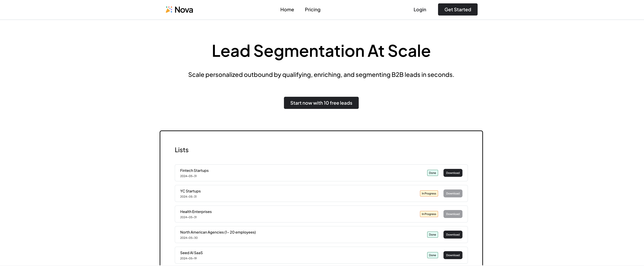Download the Seed AI SaaS list
The image size is (644, 266).
click(x=453, y=255)
